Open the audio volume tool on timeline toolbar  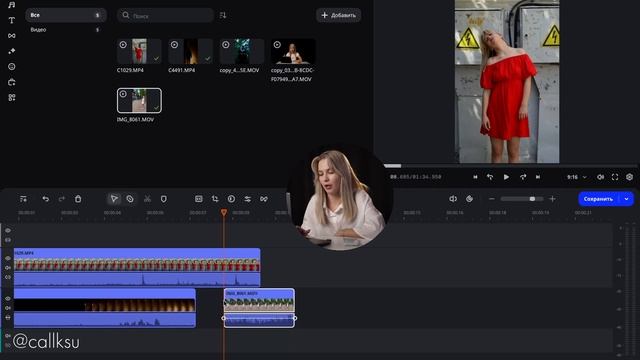(453, 199)
